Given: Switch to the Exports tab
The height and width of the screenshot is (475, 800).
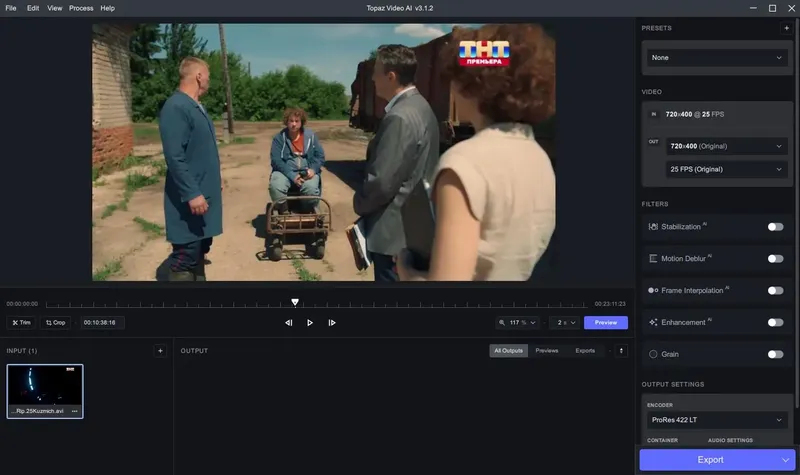Looking at the screenshot, I should click(x=585, y=351).
